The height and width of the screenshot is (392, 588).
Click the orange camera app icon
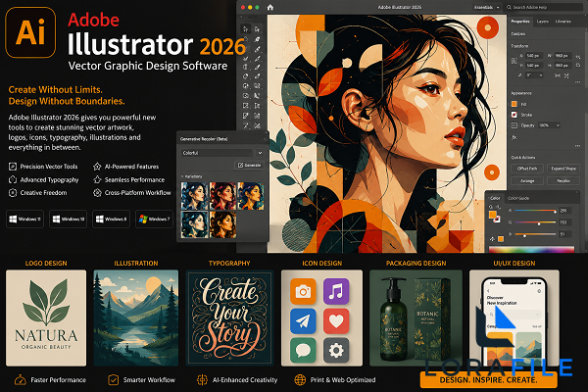click(303, 291)
